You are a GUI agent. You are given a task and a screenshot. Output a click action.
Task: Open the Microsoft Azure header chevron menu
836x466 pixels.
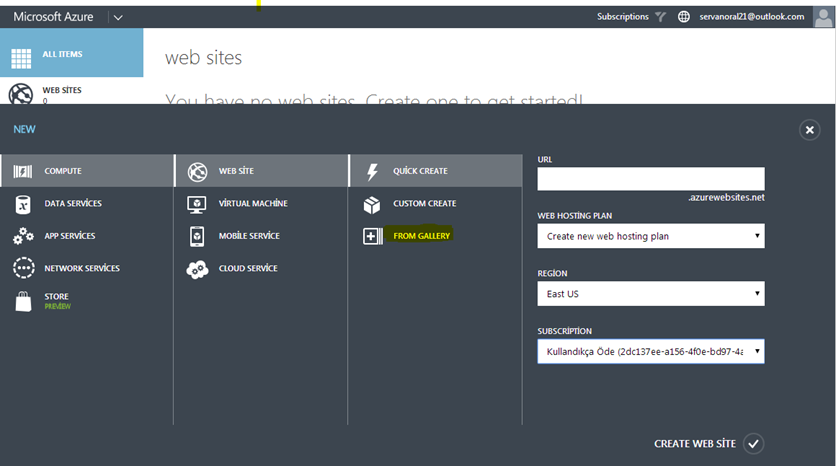[118, 17]
